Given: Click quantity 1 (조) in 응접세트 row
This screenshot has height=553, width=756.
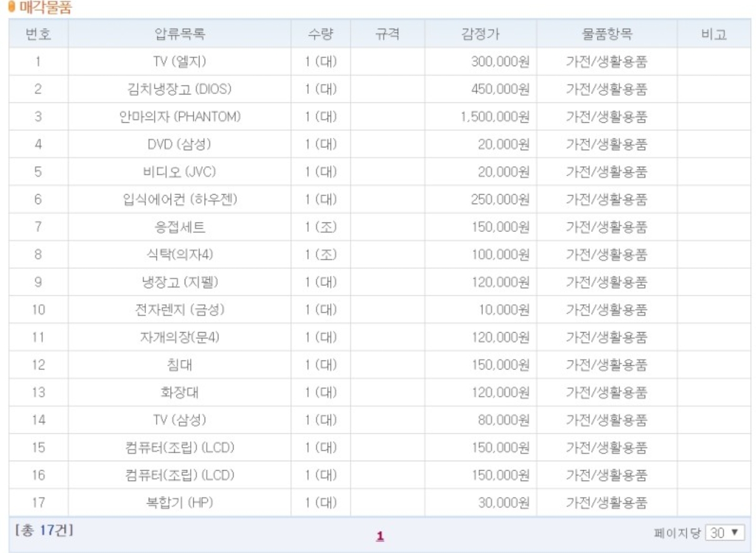Looking at the screenshot, I should coord(321,227).
